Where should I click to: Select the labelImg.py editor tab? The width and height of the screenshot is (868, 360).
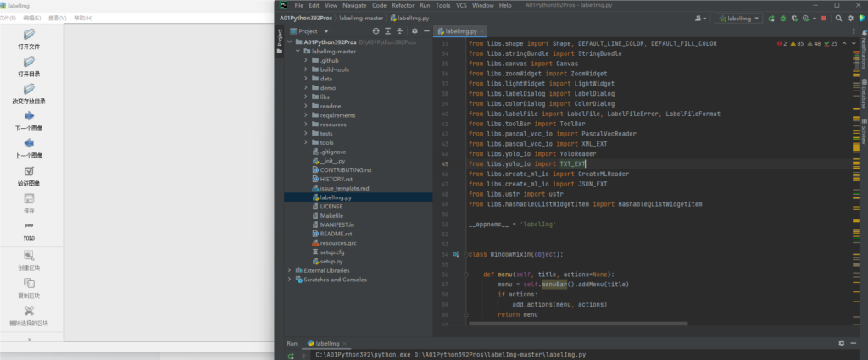pyautogui.click(x=461, y=31)
